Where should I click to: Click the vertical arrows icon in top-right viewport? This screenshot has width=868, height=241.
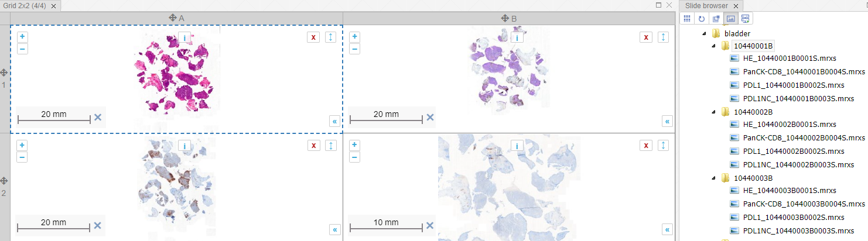663,37
